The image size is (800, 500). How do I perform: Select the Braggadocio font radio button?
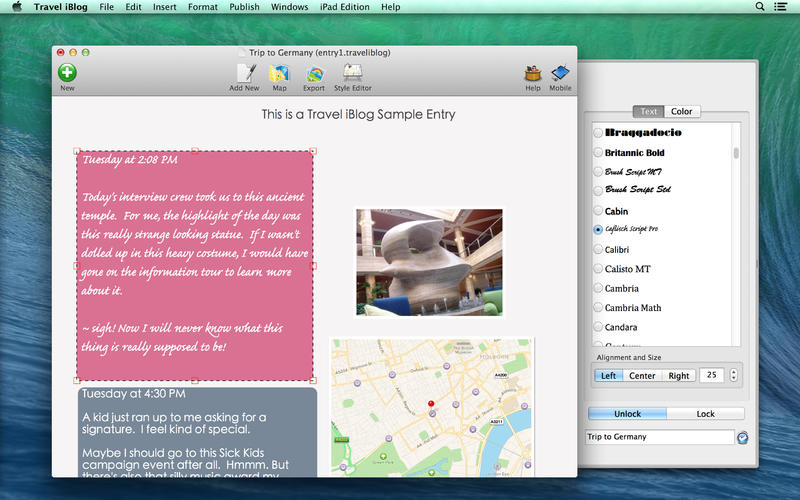pos(598,133)
